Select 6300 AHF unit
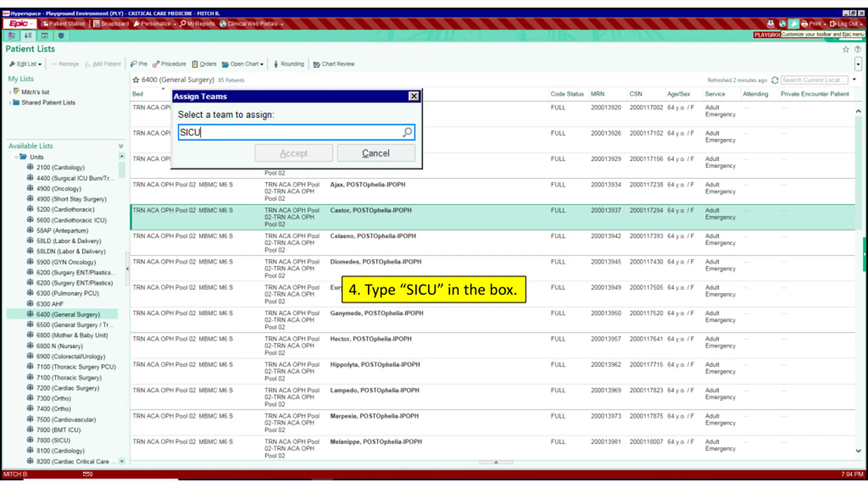 [x=50, y=304]
